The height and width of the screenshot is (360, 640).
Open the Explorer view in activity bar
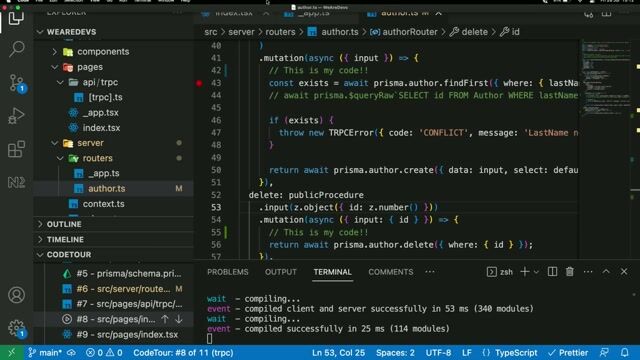coord(16,18)
